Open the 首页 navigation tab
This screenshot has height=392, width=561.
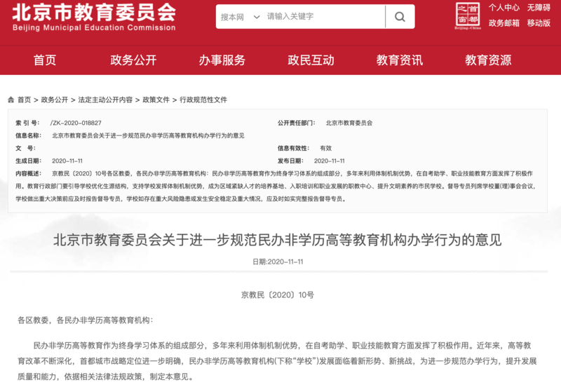tap(45, 60)
